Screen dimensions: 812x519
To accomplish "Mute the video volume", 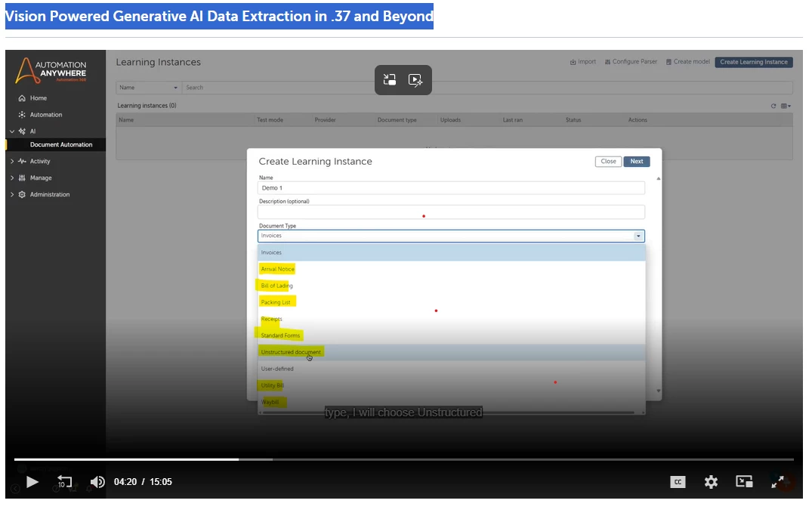I will 97,482.
